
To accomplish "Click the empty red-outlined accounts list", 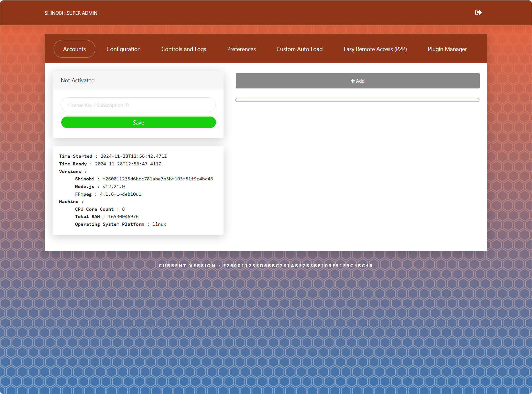I will click(x=357, y=100).
